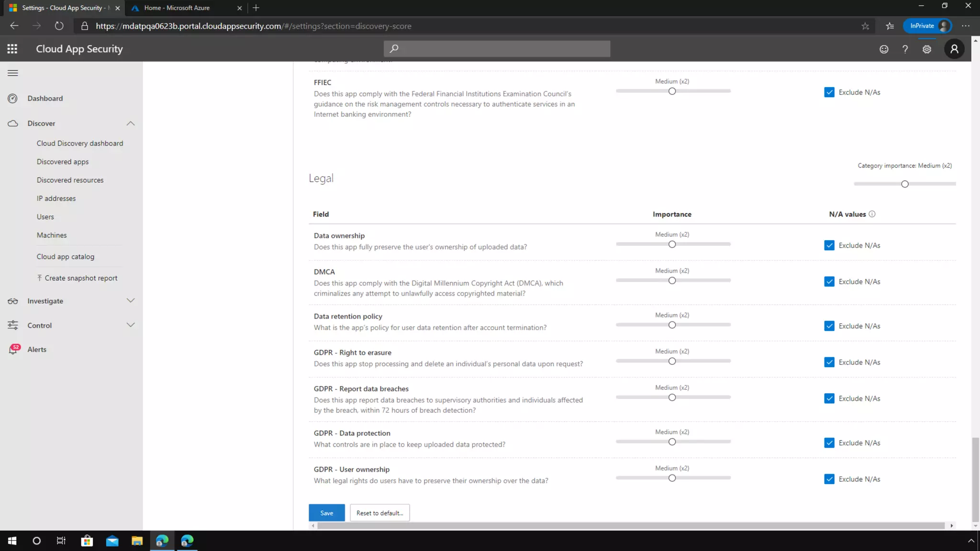Open Alerts bell with 52 badge
The image size is (980, 551).
(x=13, y=350)
